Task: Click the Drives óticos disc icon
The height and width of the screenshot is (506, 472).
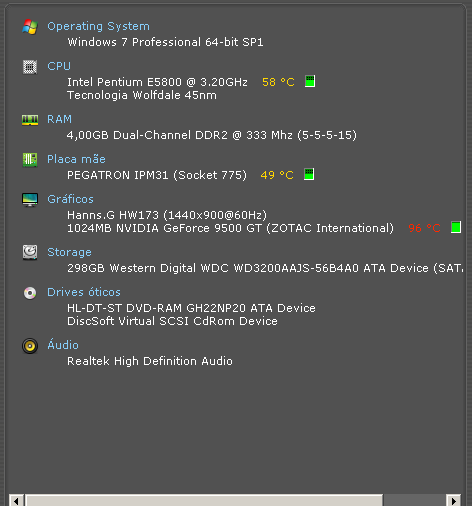Action: pyautogui.click(x=30, y=293)
